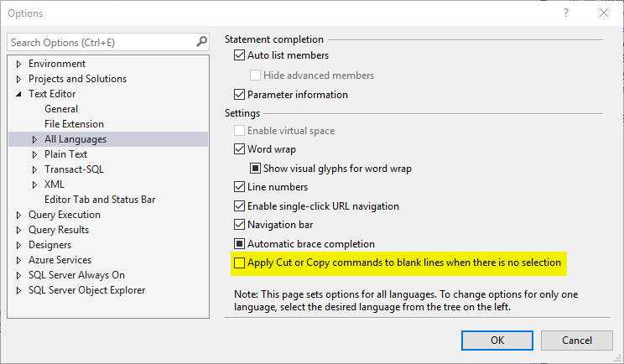Toggle Parameter information checkbox
Image resolution: width=624 pixels, height=364 pixels.
241,95
